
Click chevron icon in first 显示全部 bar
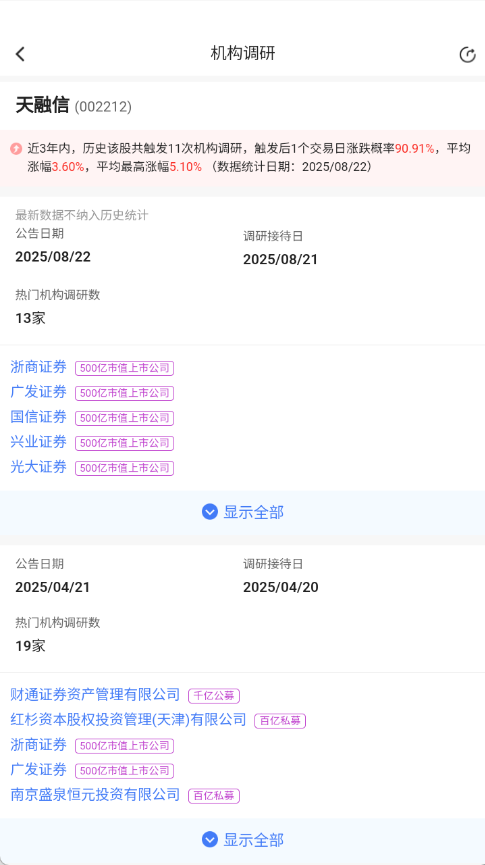coord(210,512)
